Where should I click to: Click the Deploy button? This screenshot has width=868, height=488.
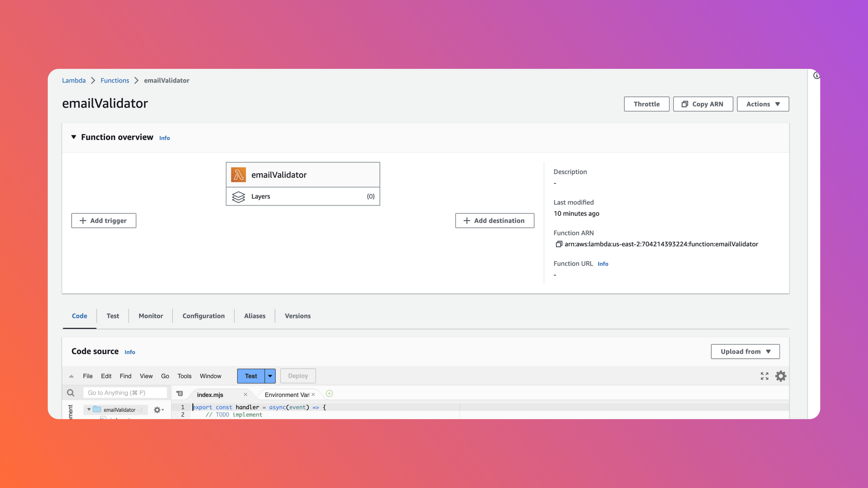coord(298,376)
